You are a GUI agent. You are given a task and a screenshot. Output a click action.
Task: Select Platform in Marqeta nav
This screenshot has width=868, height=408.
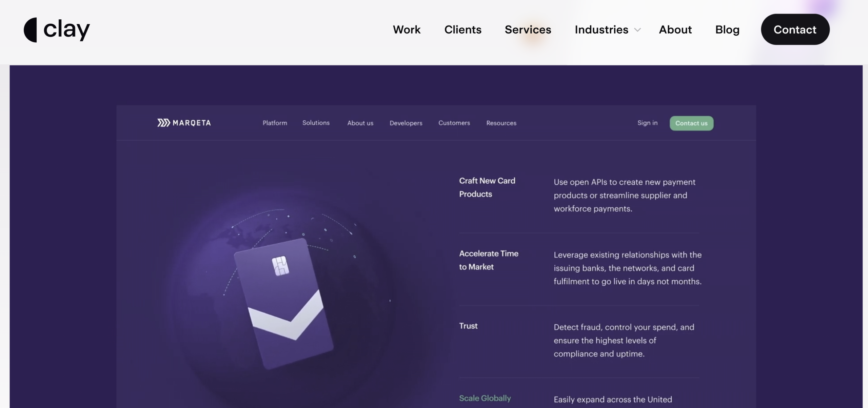click(x=275, y=123)
